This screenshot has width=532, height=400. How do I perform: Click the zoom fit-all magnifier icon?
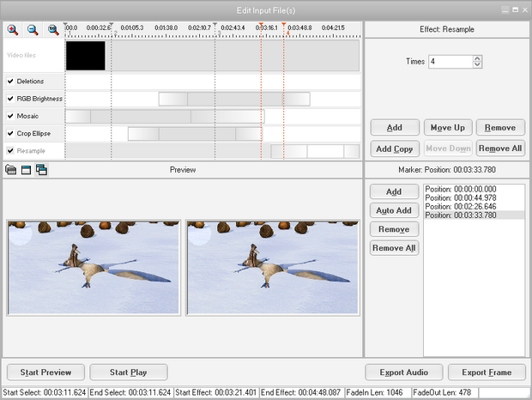pos(53,30)
